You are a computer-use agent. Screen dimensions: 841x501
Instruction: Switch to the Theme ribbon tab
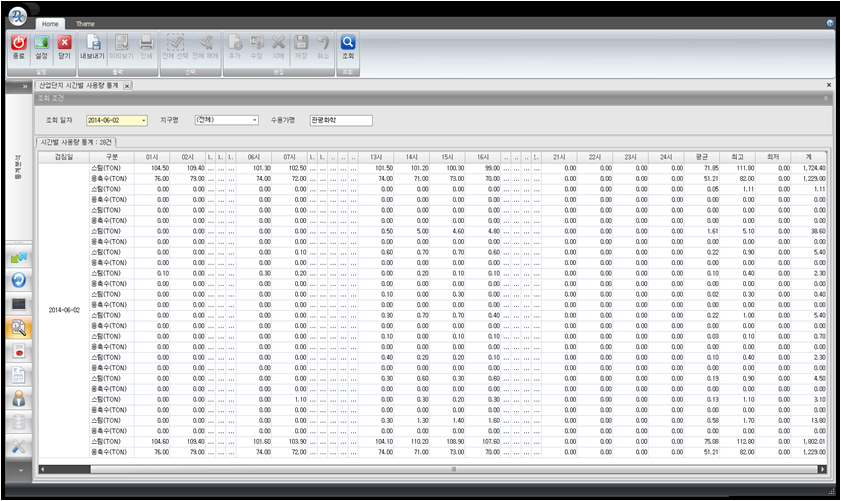point(86,22)
